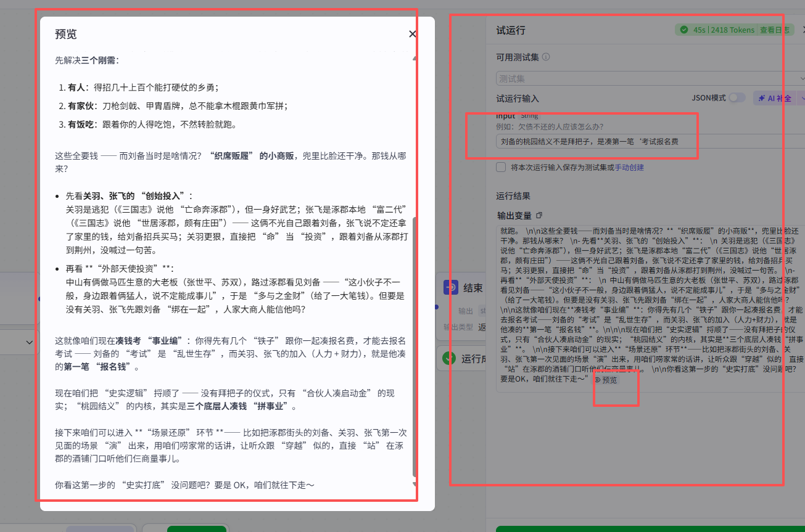This screenshot has width=805, height=532.
Task: Click the String type tag beside Input
Action: (529, 116)
